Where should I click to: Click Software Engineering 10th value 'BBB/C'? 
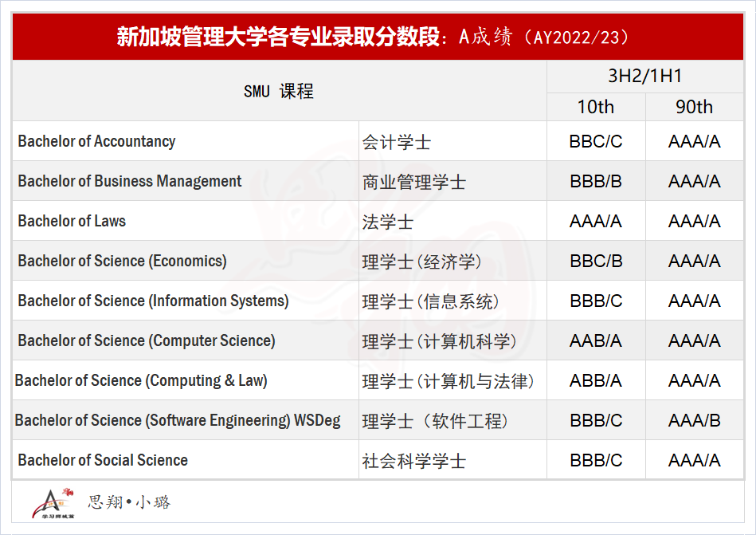click(596, 421)
